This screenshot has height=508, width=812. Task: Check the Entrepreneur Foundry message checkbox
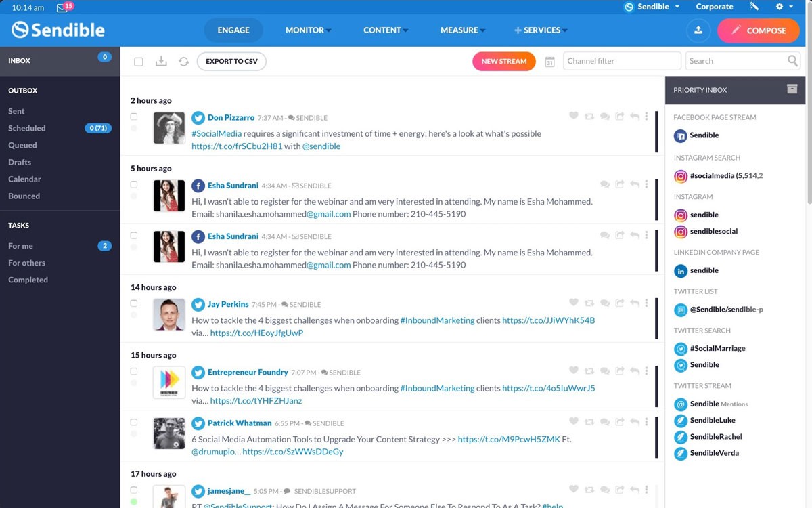(x=134, y=371)
